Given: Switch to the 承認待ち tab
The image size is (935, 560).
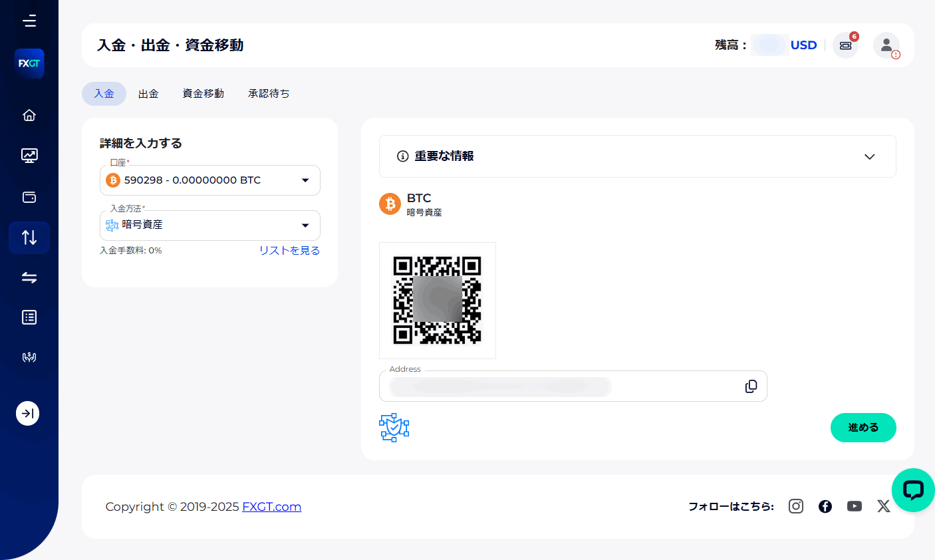Looking at the screenshot, I should [x=269, y=94].
